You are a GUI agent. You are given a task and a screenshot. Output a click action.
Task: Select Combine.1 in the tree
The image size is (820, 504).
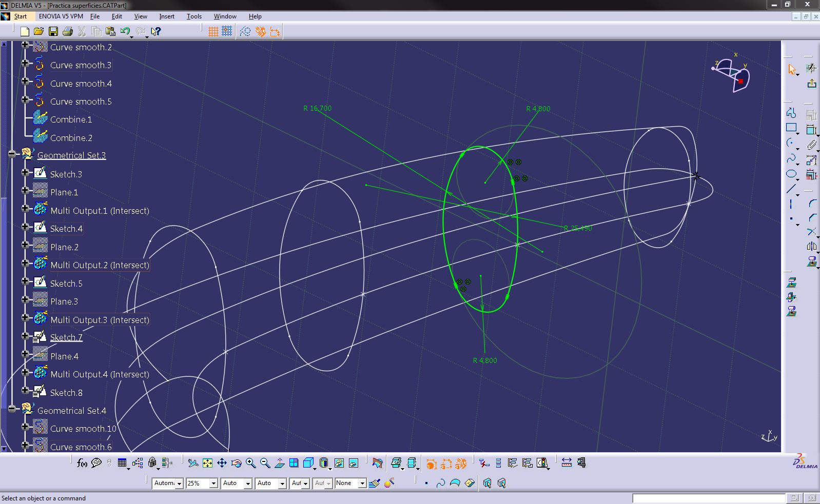click(x=71, y=119)
